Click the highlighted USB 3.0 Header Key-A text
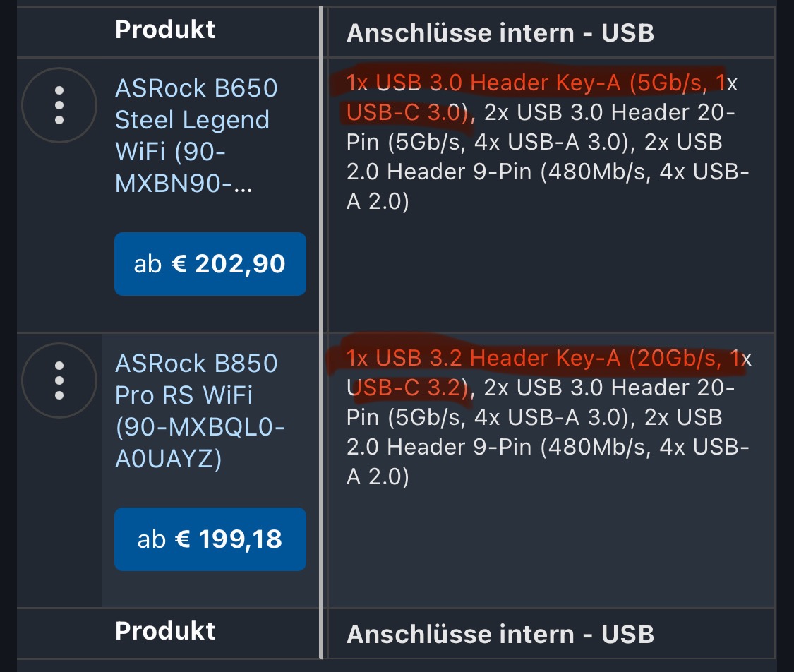This screenshot has height=672, width=794. pyautogui.click(x=483, y=83)
